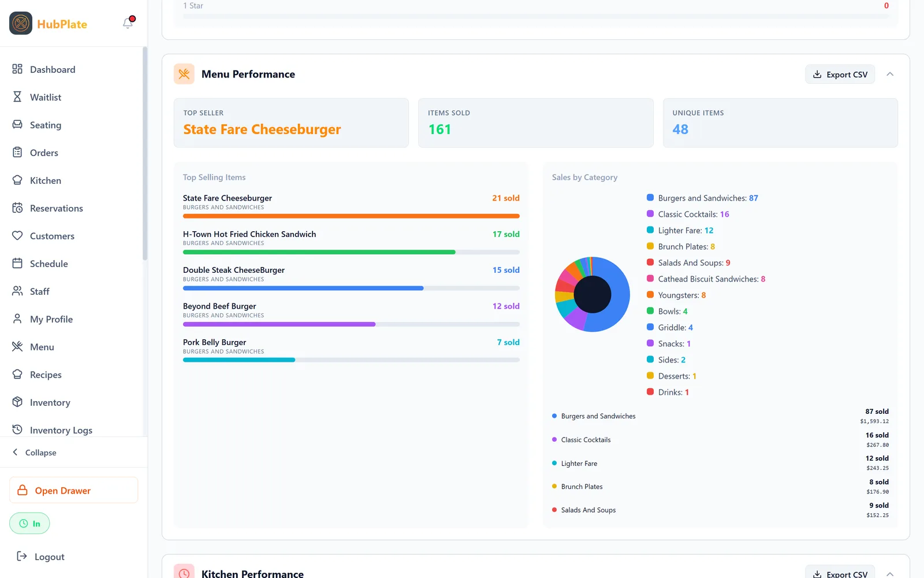The width and height of the screenshot is (924, 578).
Task: Open Staff people icon
Action: click(17, 291)
